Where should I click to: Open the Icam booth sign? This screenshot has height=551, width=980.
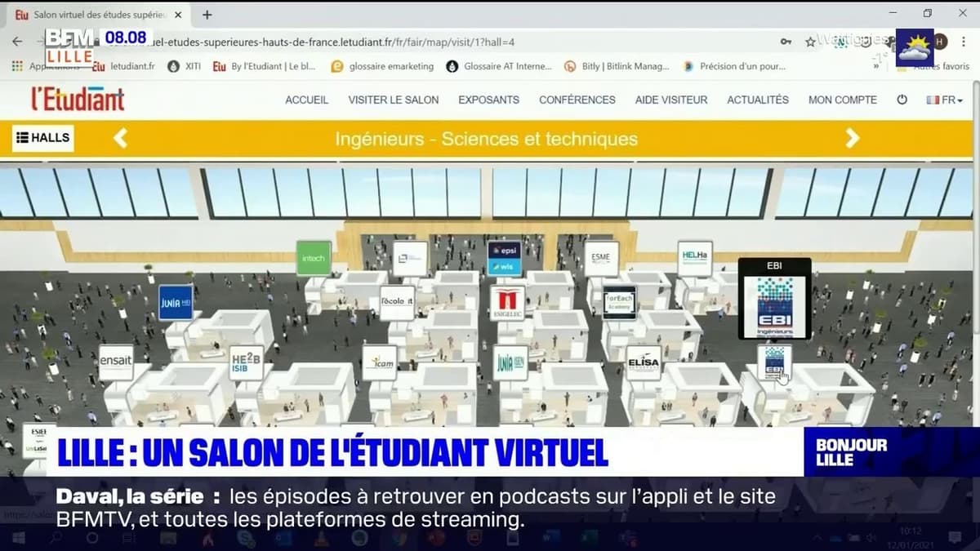[380, 362]
